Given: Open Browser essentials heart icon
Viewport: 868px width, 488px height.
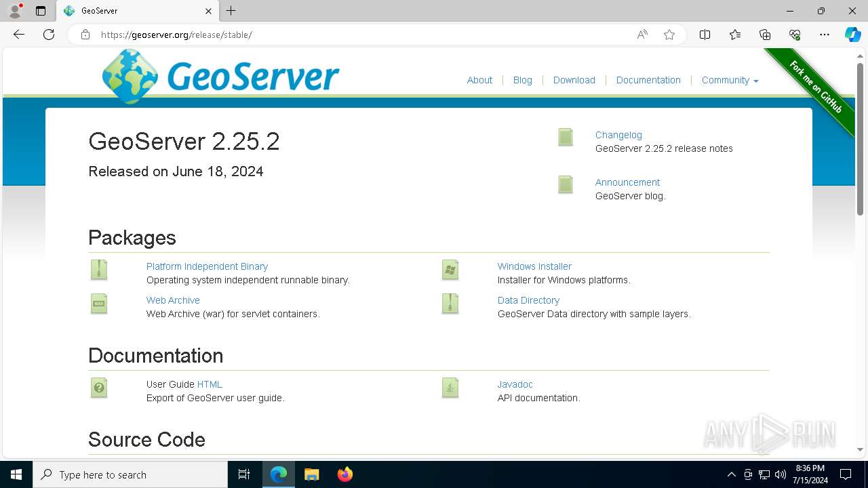Looking at the screenshot, I should [x=795, y=35].
